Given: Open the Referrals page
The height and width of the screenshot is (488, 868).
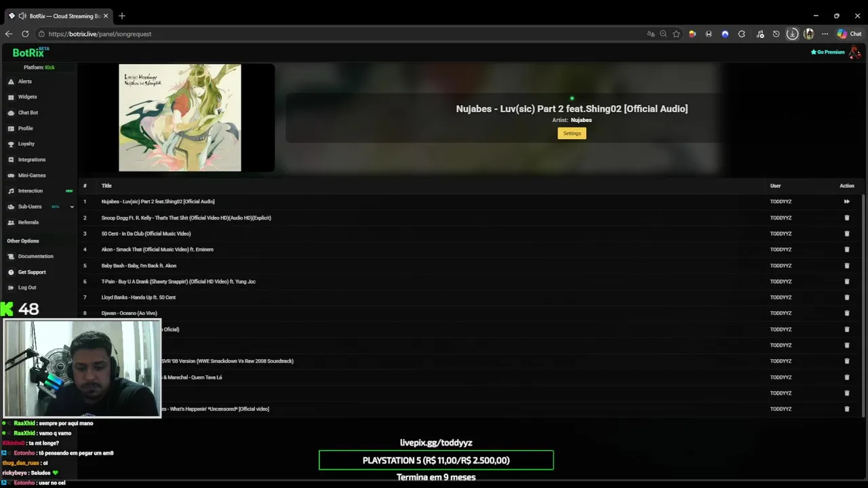Looking at the screenshot, I should pos(28,222).
